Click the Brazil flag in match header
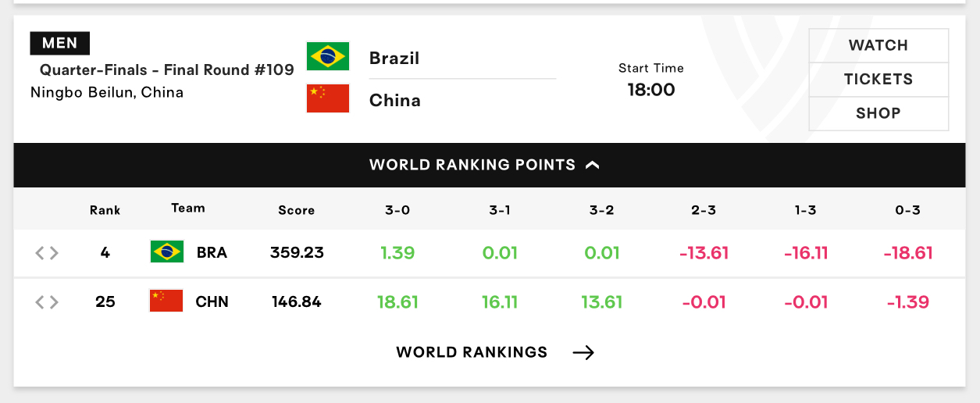The width and height of the screenshot is (980, 403). click(x=328, y=56)
